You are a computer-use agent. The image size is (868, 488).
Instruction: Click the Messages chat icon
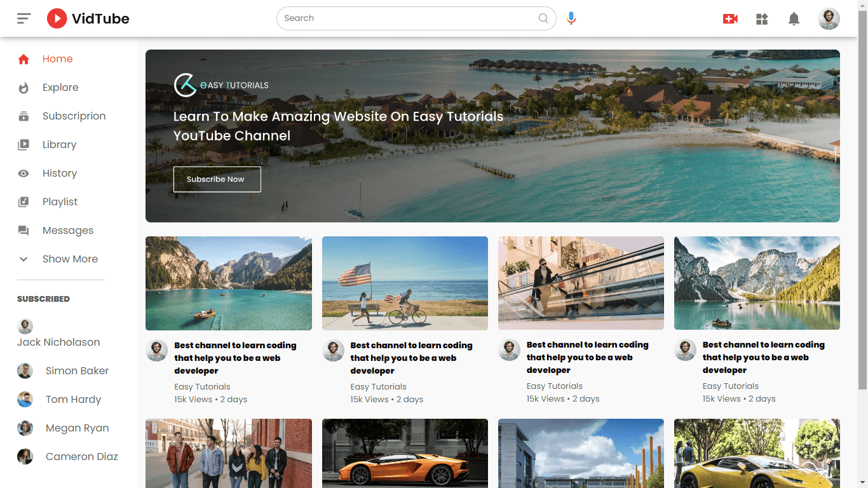[x=24, y=231]
